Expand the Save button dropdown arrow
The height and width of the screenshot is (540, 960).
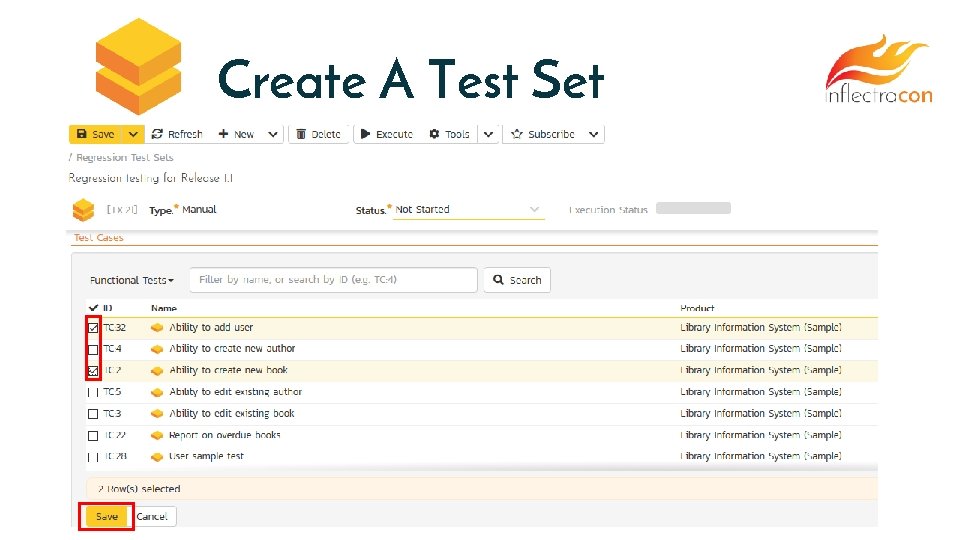pyautogui.click(x=133, y=134)
